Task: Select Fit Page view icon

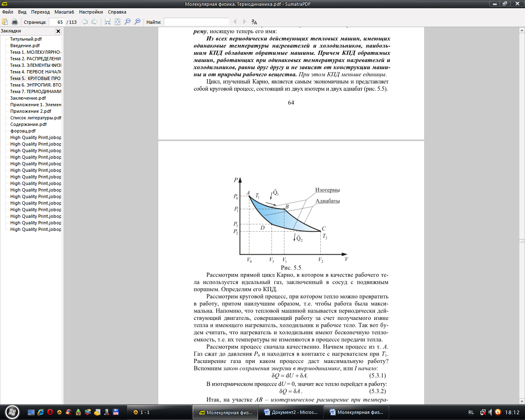Action: coord(117,22)
